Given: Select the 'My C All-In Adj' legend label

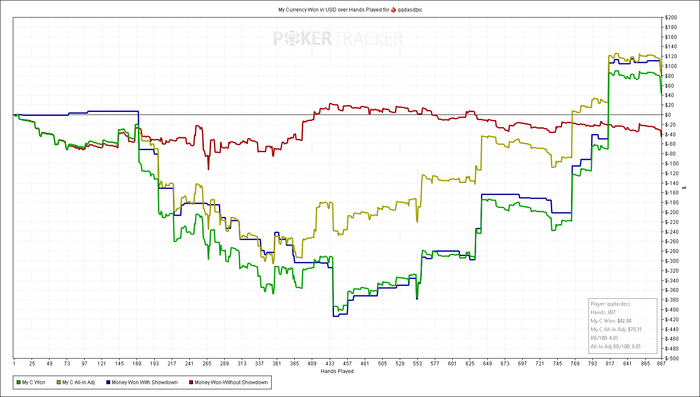Looking at the screenshot, I should pos(79,382).
